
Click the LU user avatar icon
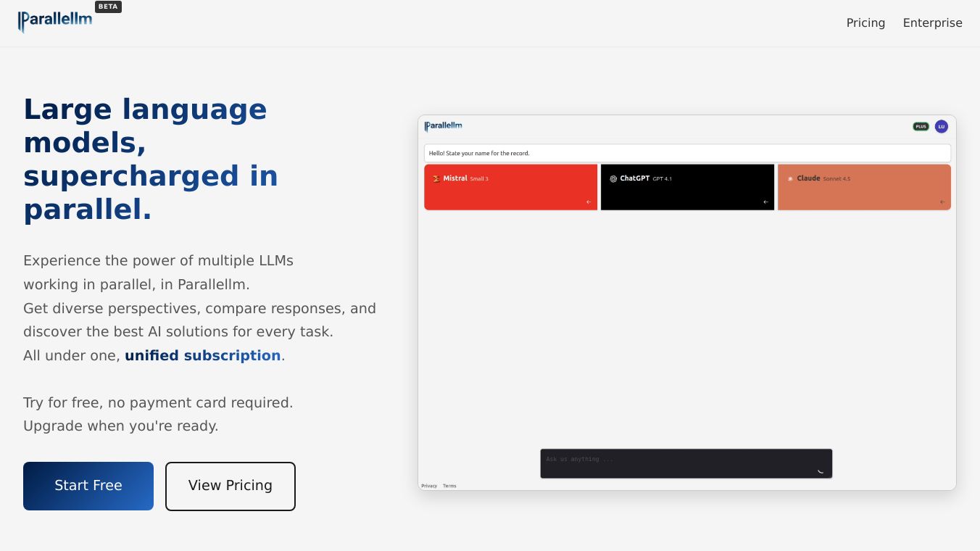pyautogui.click(x=941, y=126)
